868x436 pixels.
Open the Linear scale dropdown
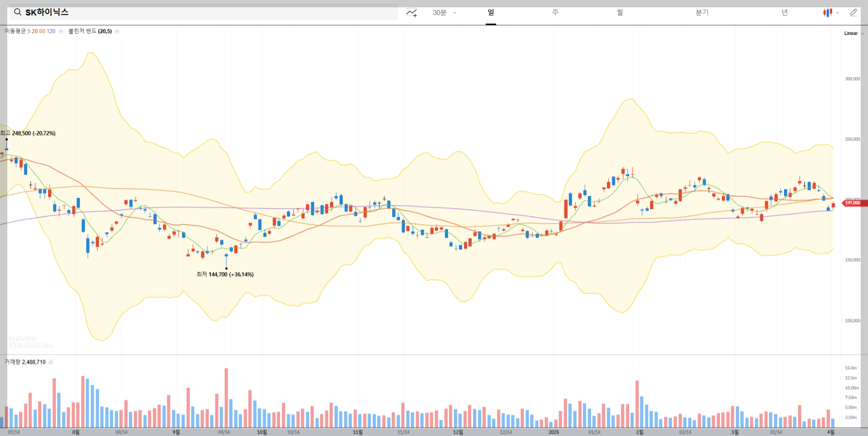point(854,33)
